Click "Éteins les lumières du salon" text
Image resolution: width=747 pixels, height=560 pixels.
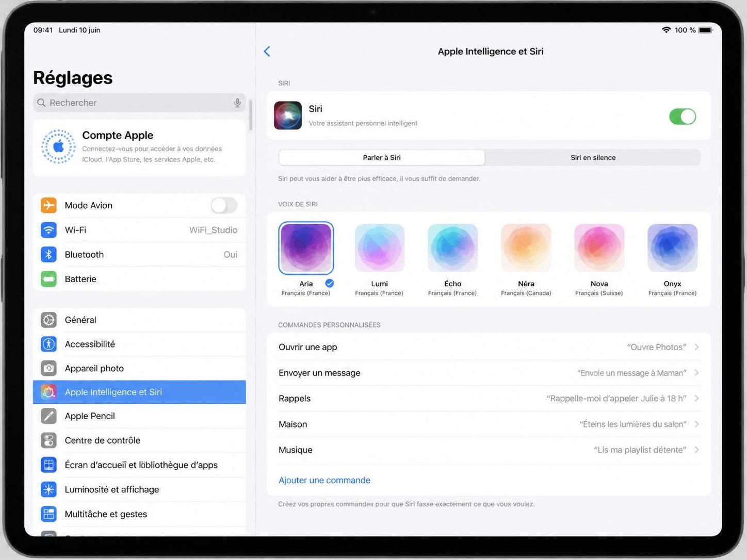[633, 424]
